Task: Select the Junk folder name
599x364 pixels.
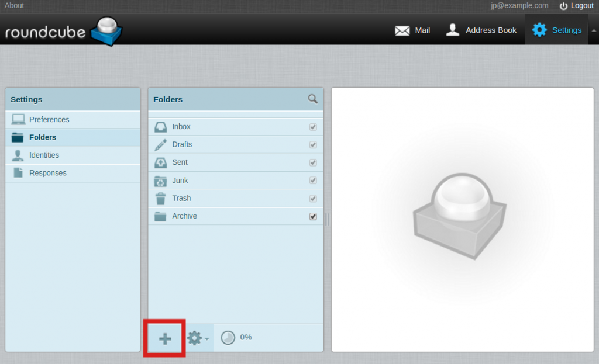Action: [180, 180]
